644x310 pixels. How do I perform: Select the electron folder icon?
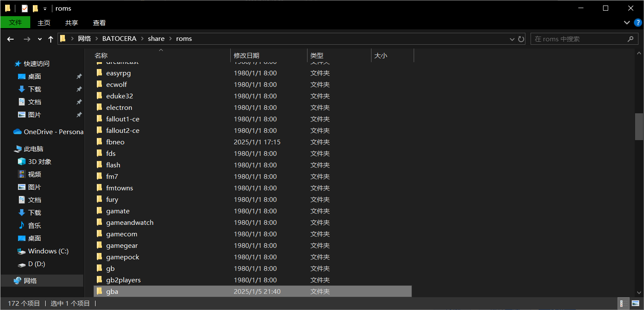coord(99,107)
